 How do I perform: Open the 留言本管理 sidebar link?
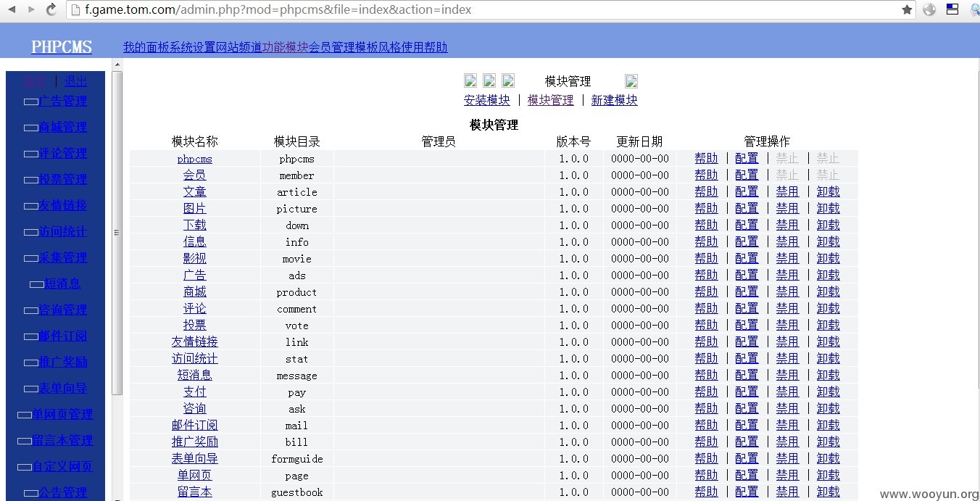tap(62, 440)
